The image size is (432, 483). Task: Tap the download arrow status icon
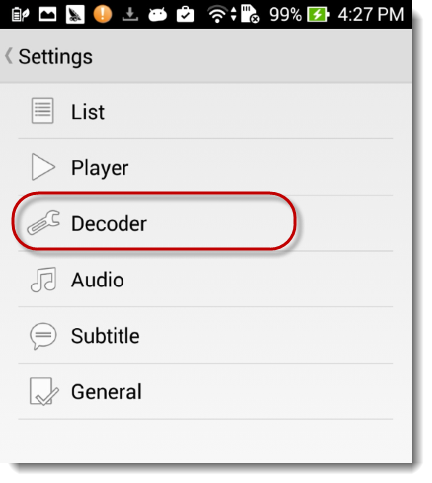pos(130,14)
